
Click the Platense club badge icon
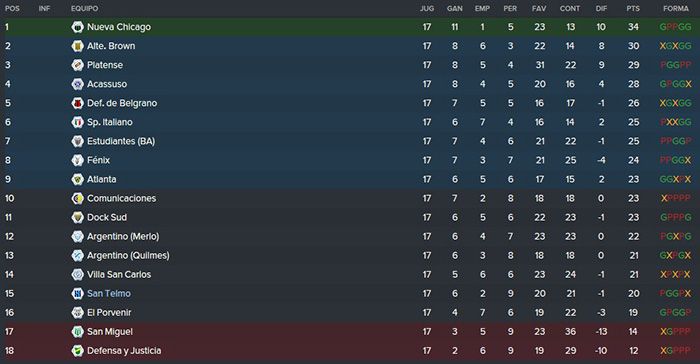pyautogui.click(x=78, y=65)
